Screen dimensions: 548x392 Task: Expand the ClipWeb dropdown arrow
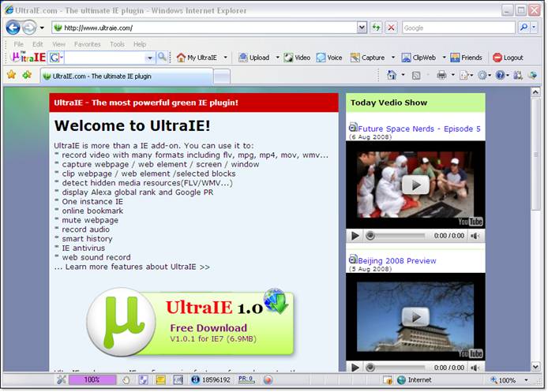445,58
